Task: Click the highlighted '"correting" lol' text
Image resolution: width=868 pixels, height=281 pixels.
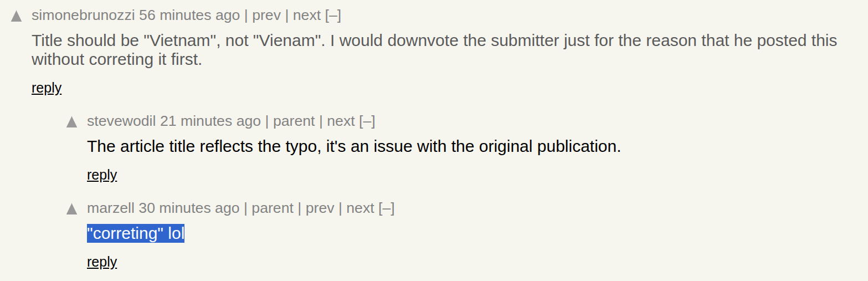Action: (136, 234)
